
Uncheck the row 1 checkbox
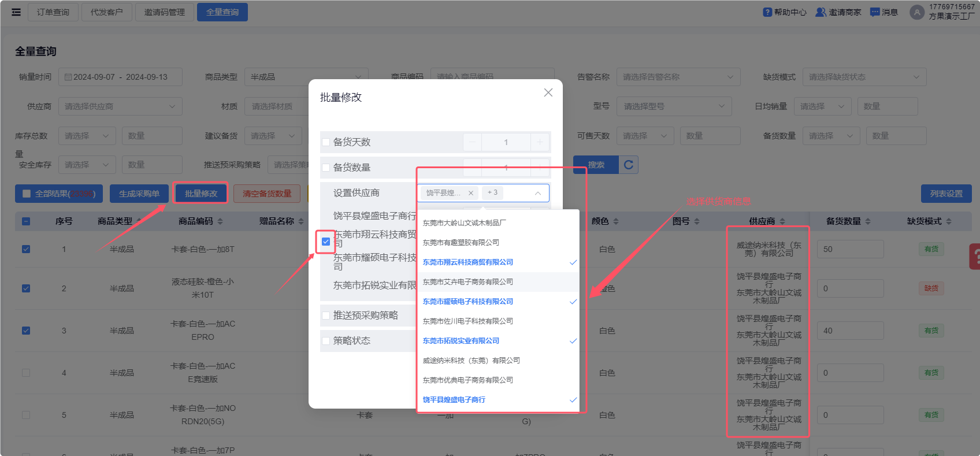point(26,249)
